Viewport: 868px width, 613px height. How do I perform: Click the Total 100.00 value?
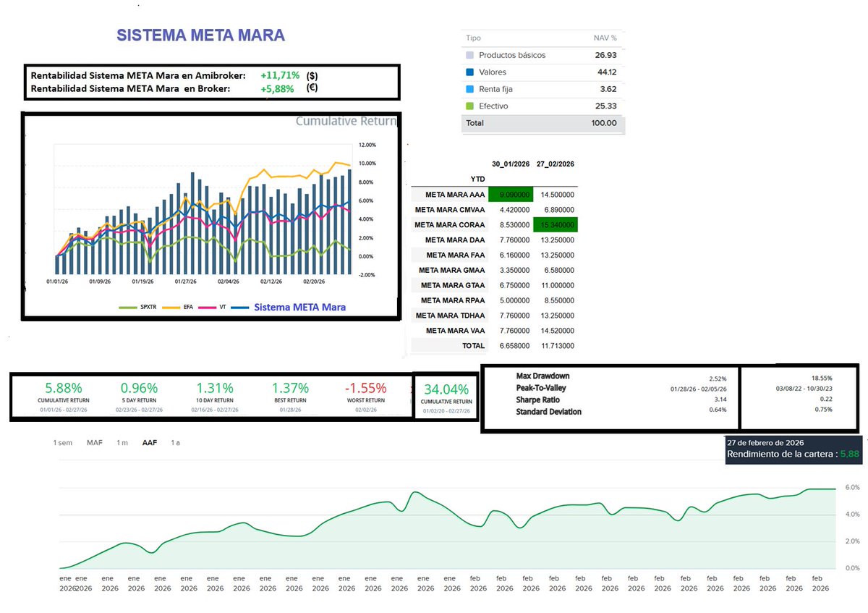[604, 123]
